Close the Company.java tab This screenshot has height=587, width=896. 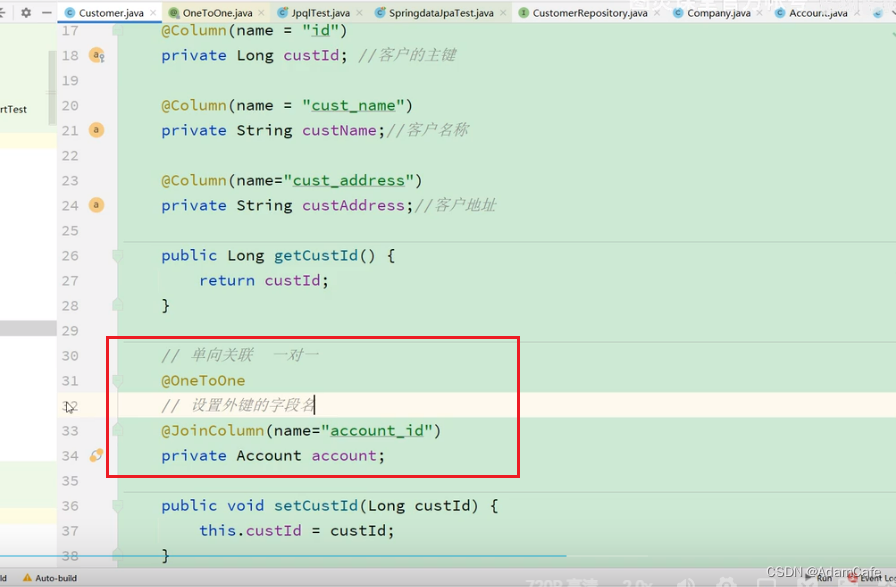click(759, 13)
